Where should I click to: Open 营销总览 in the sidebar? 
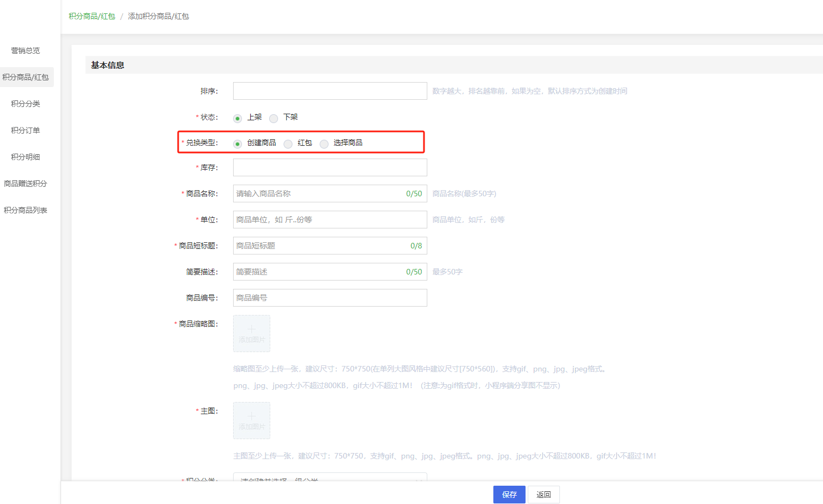tap(26, 50)
